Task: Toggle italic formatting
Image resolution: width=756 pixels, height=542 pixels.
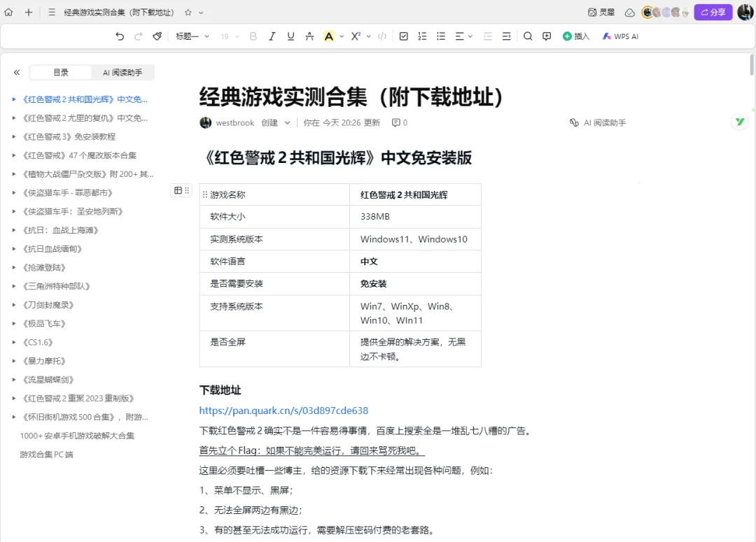Action: (x=272, y=36)
